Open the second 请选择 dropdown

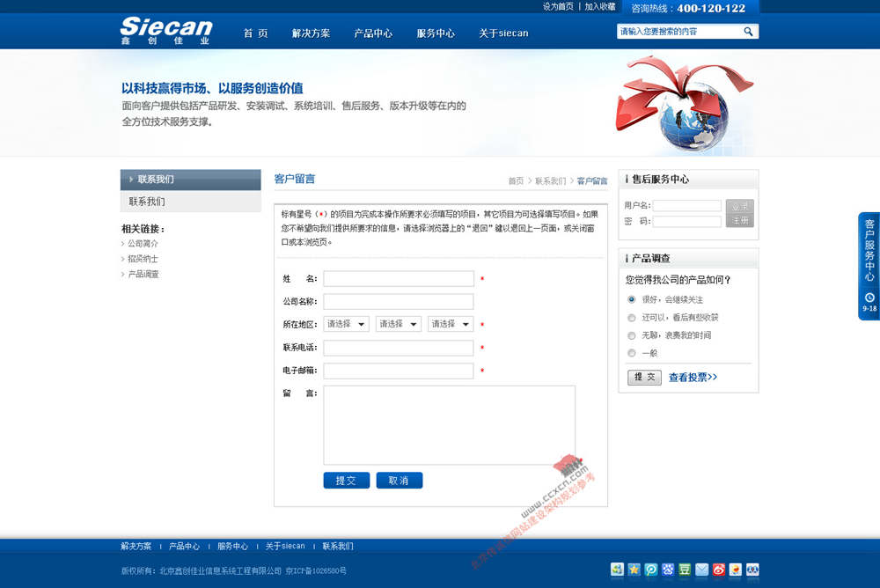[x=398, y=324]
